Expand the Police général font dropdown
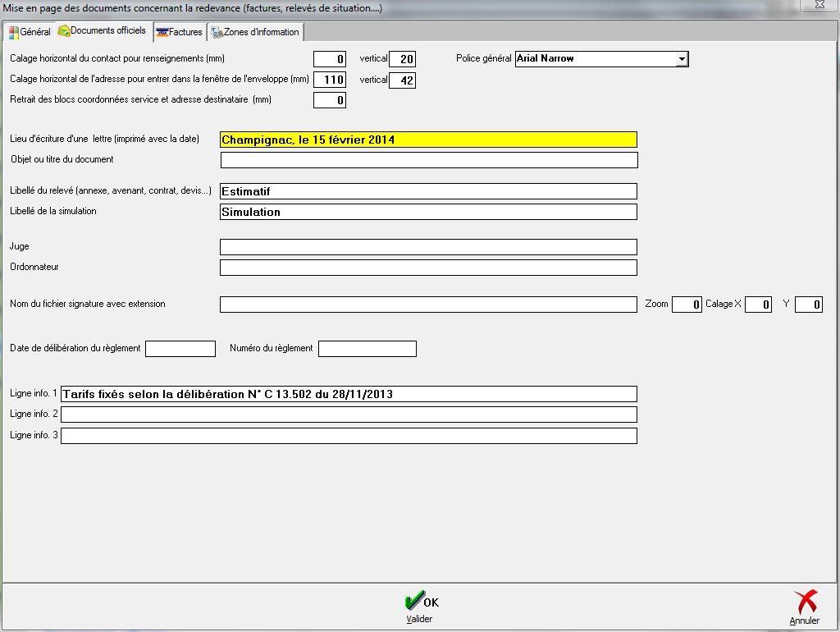The height and width of the screenshot is (632, 840). [x=681, y=59]
